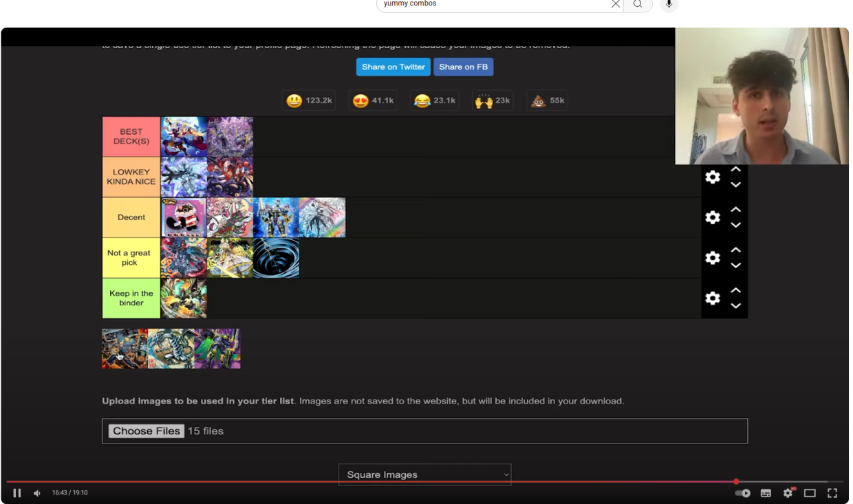Click first unranked card below tiers
Viewport: 853px width, 504px height.
pyautogui.click(x=125, y=349)
